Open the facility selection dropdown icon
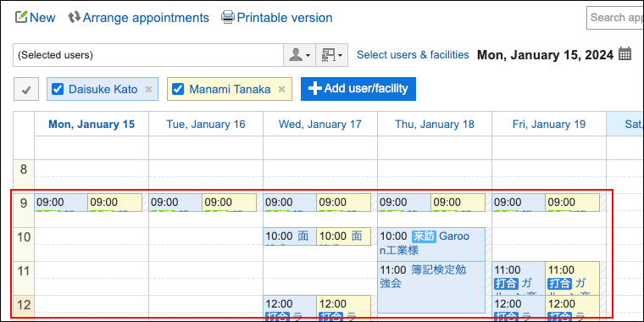 point(332,55)
